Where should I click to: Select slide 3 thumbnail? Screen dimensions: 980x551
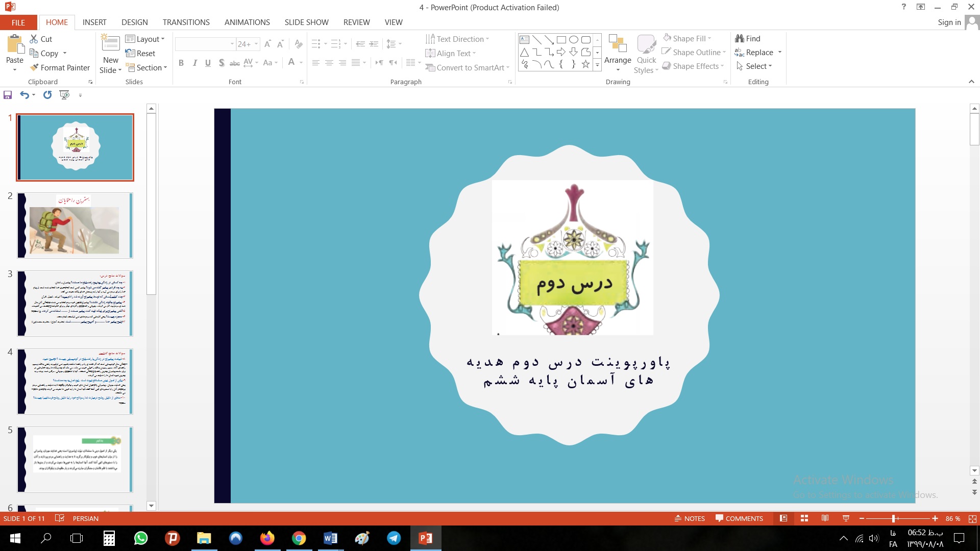coord(75,304)
